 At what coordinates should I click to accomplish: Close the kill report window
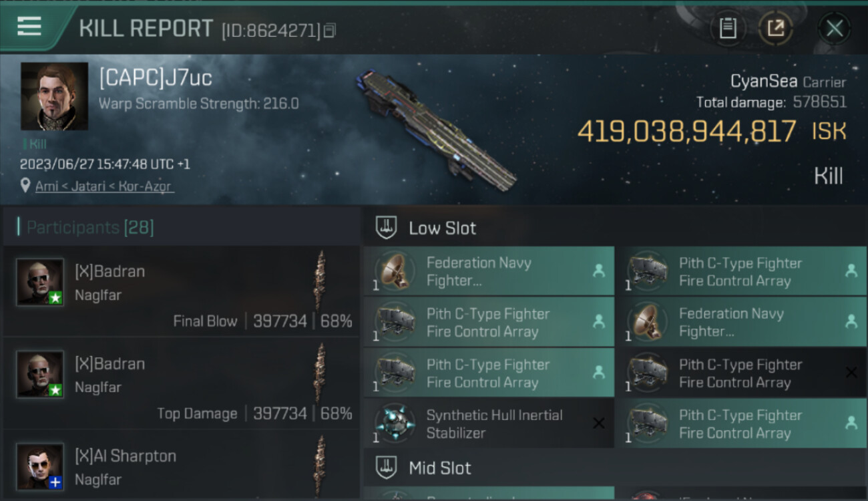coord(834,28)
